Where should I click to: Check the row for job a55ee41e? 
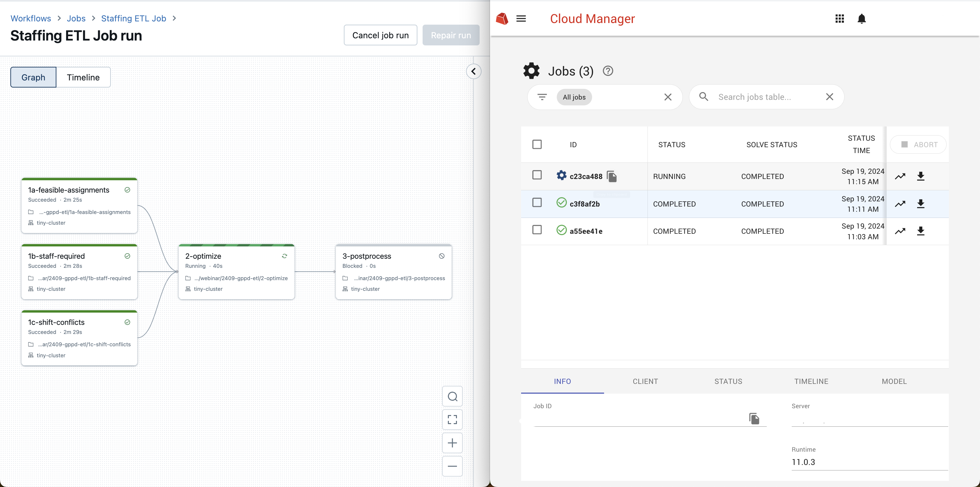click(537, 230)
